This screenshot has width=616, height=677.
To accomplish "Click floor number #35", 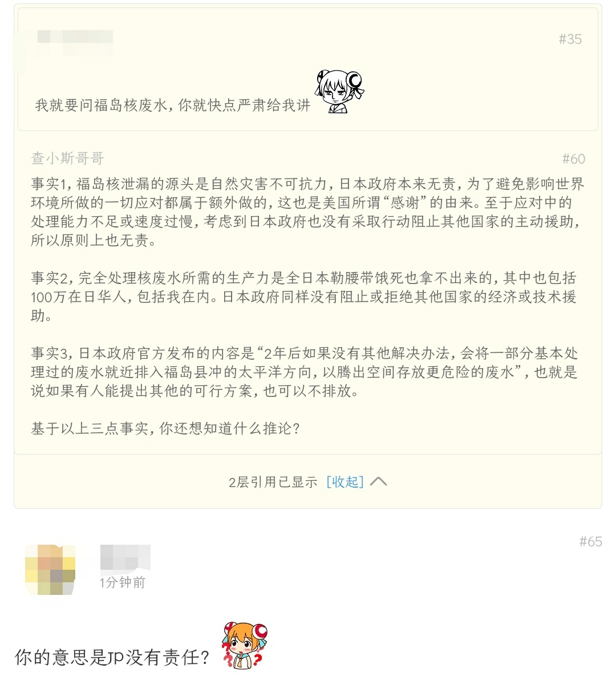I will [x=570, y=39].
